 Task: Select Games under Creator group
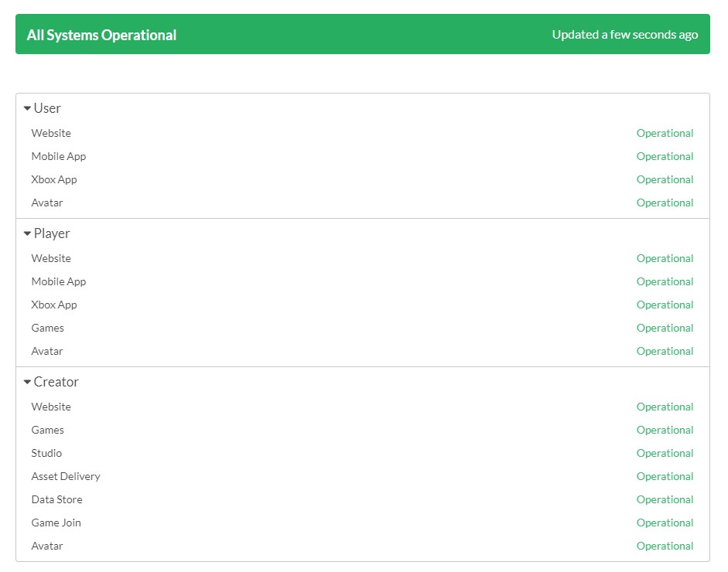[x=47, y=430]
